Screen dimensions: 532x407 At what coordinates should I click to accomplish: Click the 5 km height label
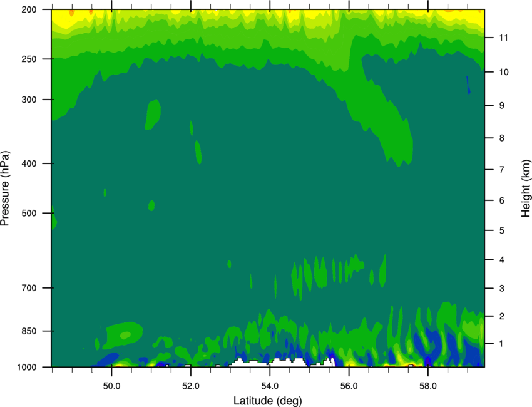click(x=502, y=230)
